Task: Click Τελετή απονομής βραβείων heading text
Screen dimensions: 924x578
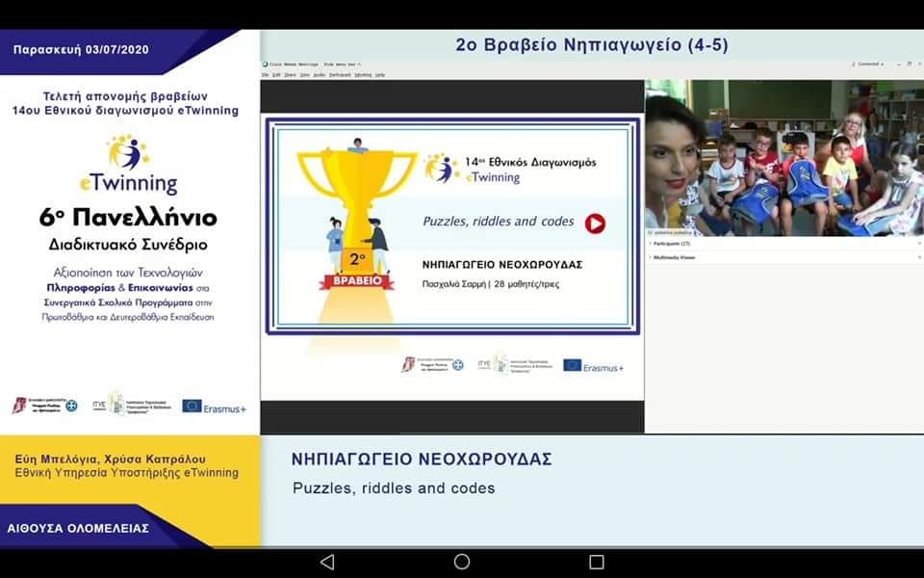Action: pos(125,96)
